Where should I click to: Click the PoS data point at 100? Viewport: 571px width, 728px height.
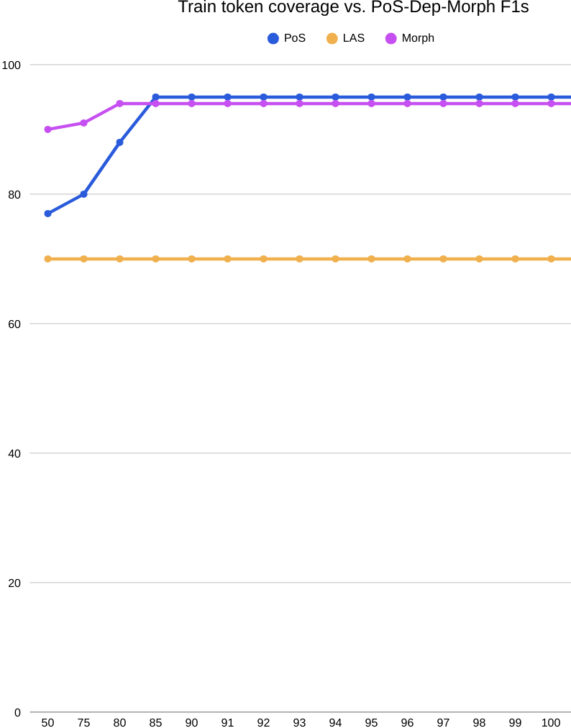552,97
